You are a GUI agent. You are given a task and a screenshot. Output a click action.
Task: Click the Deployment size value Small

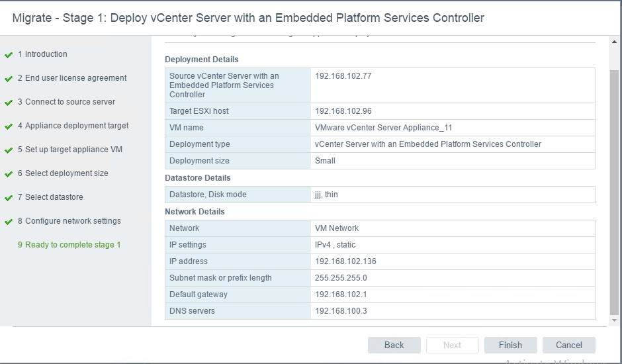pyautogui.click(x=325, y=161)
